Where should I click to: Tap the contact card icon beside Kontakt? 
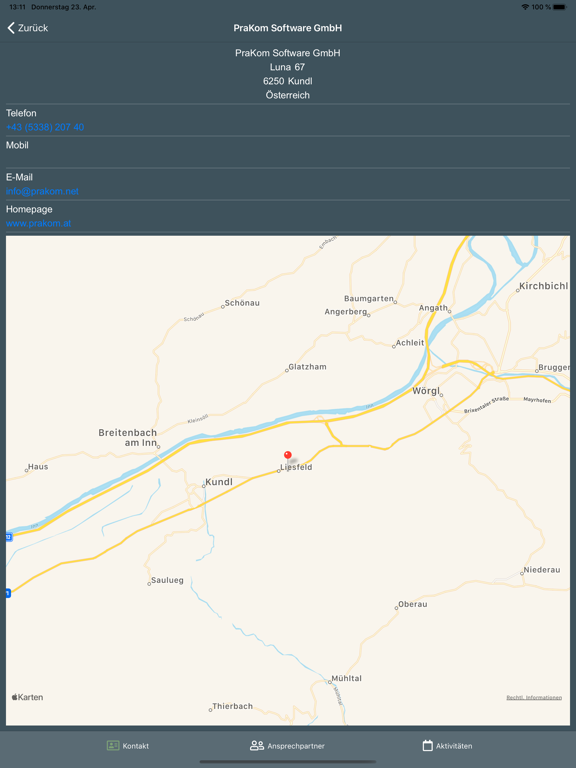(x=113, y=745)
